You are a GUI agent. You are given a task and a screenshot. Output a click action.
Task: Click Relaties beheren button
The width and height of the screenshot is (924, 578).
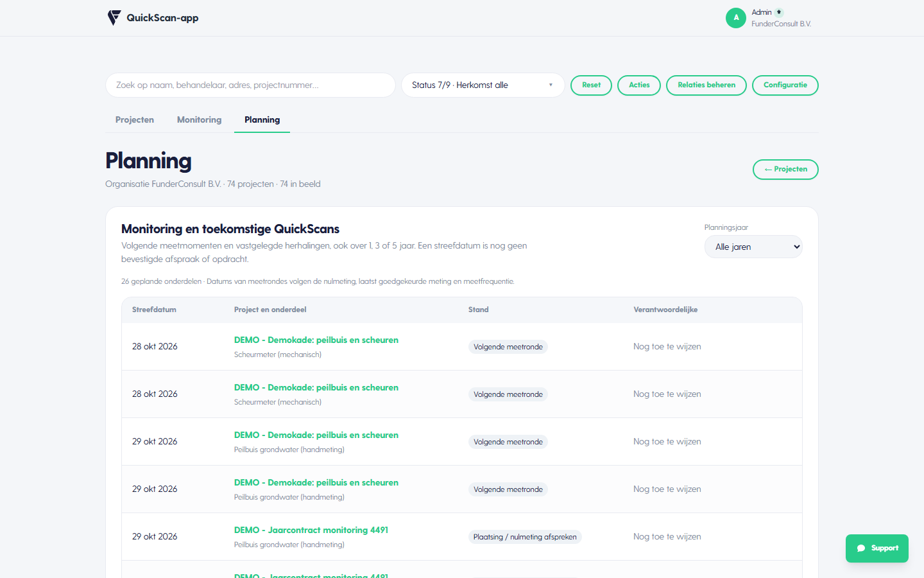[x=706, y=85]
